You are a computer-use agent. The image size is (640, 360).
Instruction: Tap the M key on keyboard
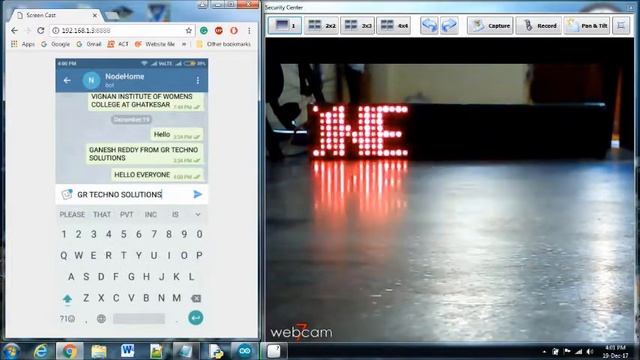(176, 298)
